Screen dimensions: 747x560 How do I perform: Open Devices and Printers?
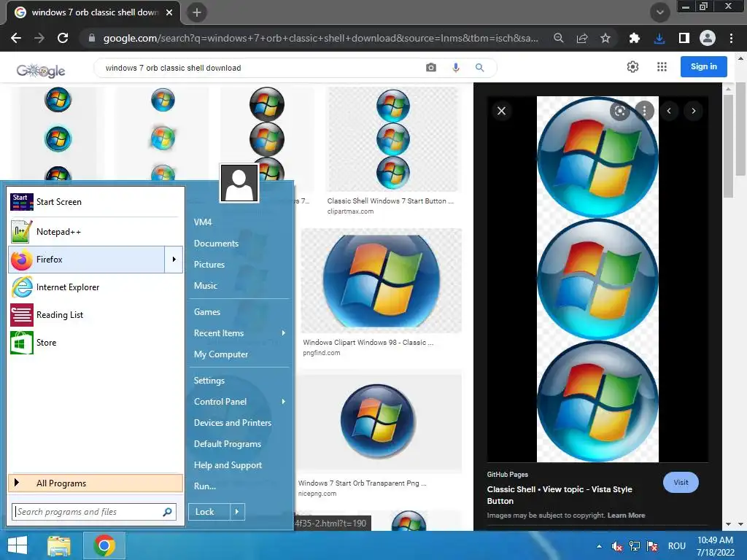tap(233, 423)
